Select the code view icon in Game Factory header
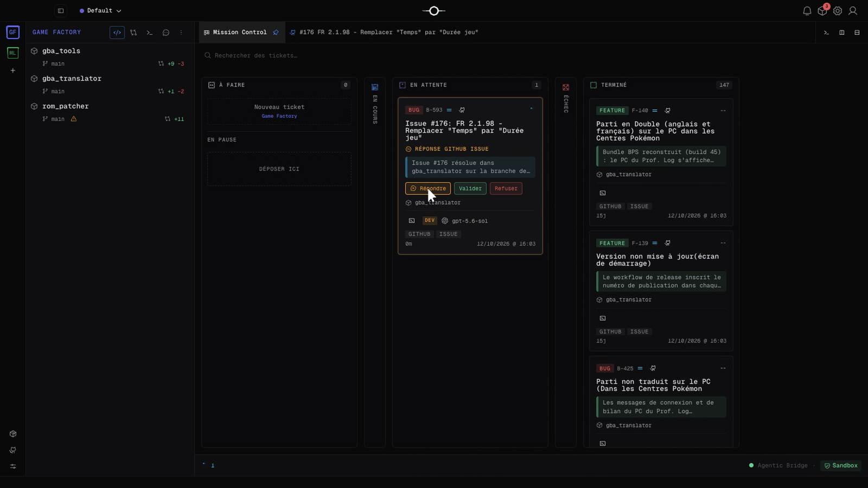The width and height of the screenshot is (868, 488). [117, 33]
